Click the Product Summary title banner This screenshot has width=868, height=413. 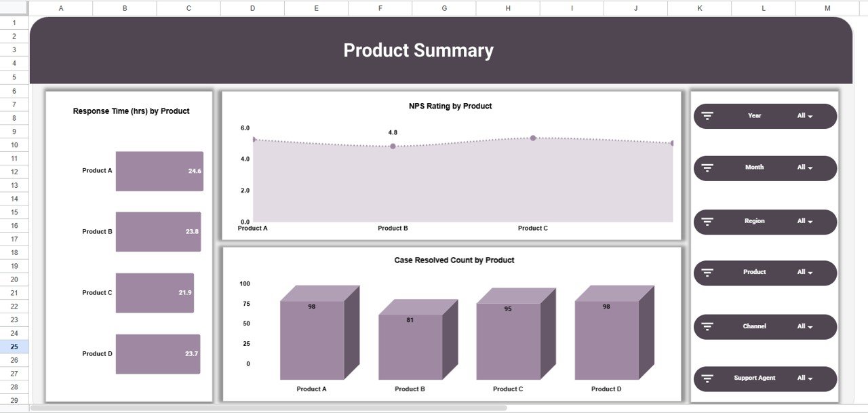pyautogui.click(x=418, y=50)
